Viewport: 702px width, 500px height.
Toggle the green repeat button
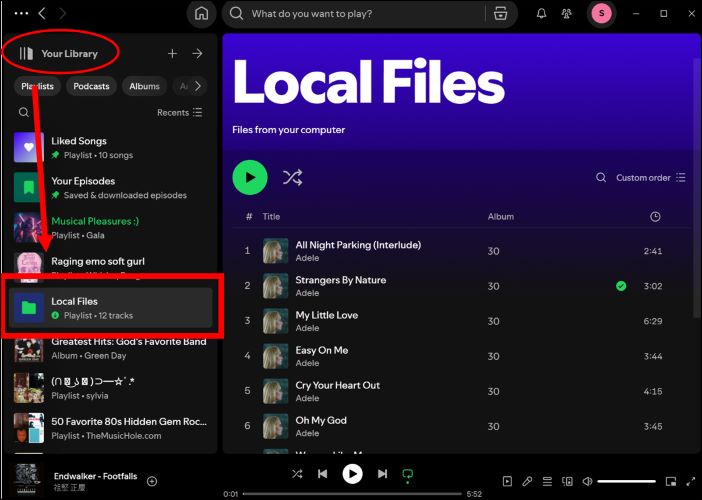pos(407,474)
